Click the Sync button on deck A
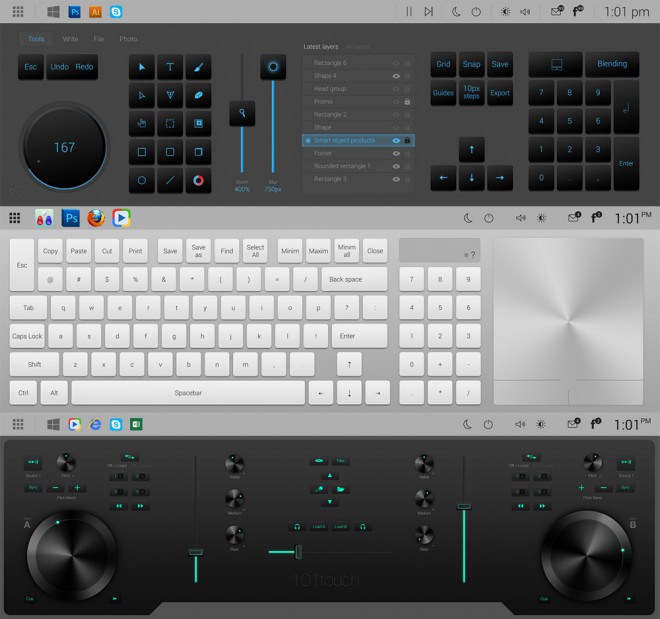Viewport: 660px width, 619px height. pos(33,487)
